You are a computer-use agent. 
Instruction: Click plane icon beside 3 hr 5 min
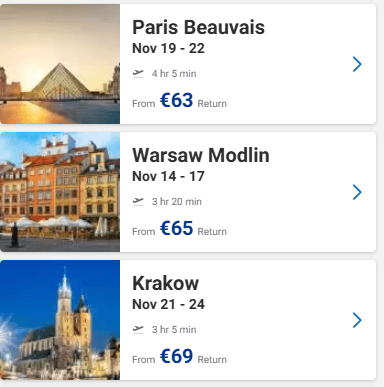pyautogui.click(x=138, y=329)
